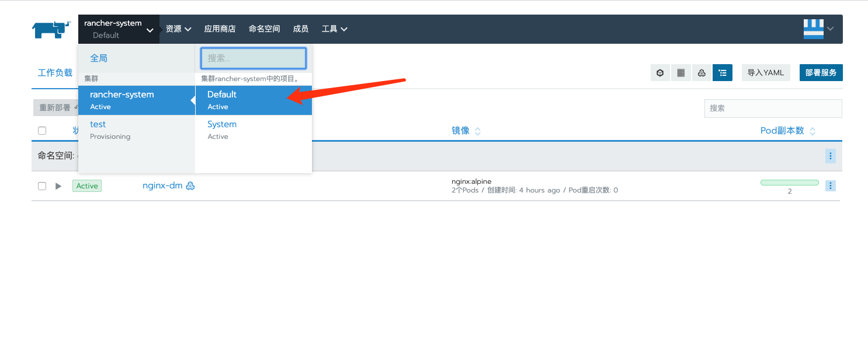Expand the nginx-dm workload row arrow
This screenshot has height=364, width=868.
click(x=57, y=185)
